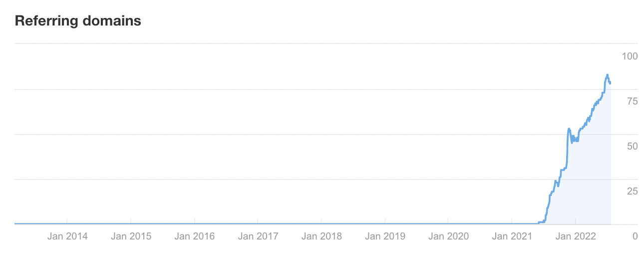Click the line's spike near 50

[x=569, y=129]
